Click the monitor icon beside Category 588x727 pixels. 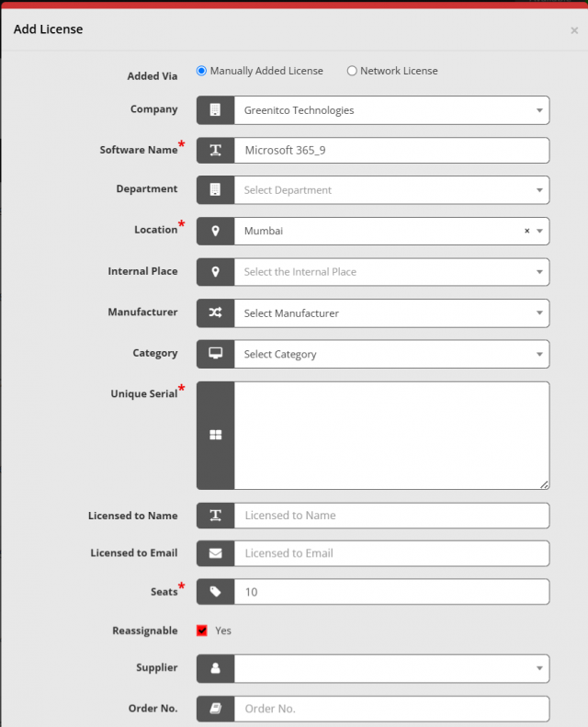click(215, 353)
